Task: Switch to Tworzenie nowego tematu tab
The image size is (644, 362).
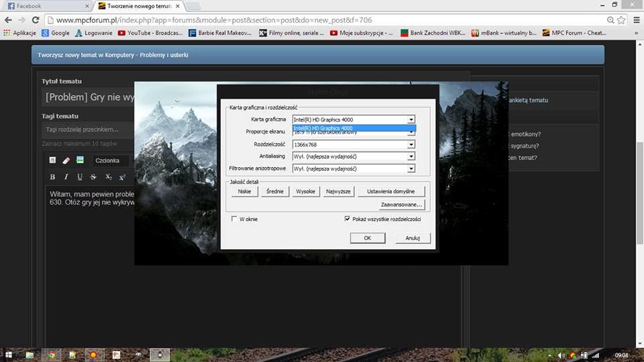Action: tap(139, 6)
